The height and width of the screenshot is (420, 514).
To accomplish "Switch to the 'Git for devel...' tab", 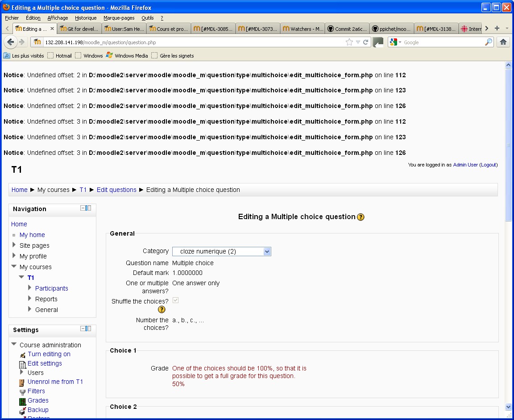I will point(79,29).
